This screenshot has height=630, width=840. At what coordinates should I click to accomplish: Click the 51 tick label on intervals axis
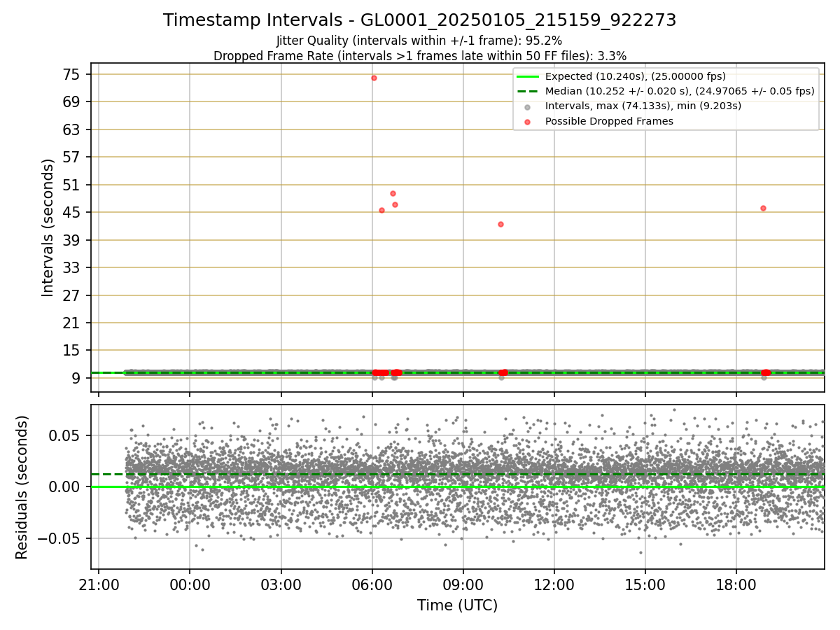[72, 185]
